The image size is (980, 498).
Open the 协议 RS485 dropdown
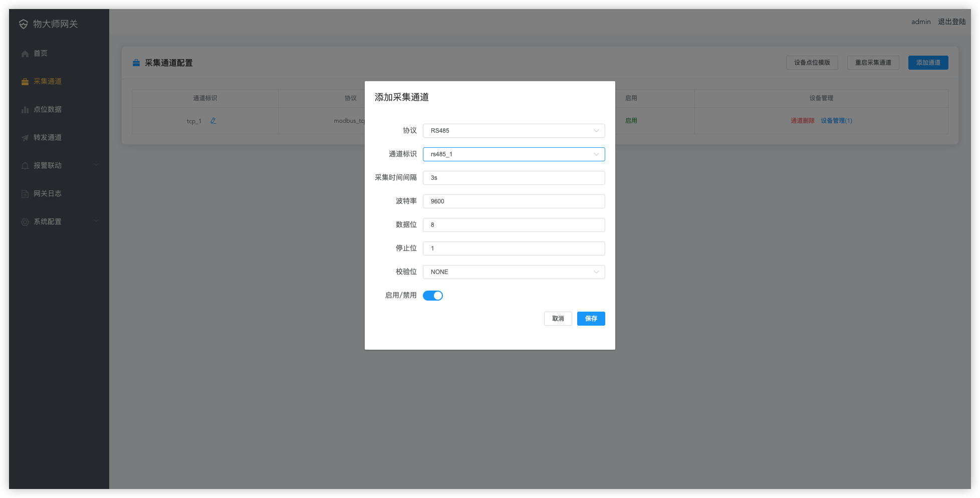click(514, 131)
